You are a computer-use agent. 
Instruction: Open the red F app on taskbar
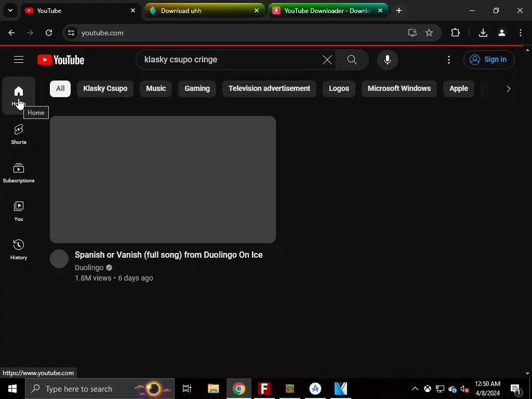click(264, 389)
